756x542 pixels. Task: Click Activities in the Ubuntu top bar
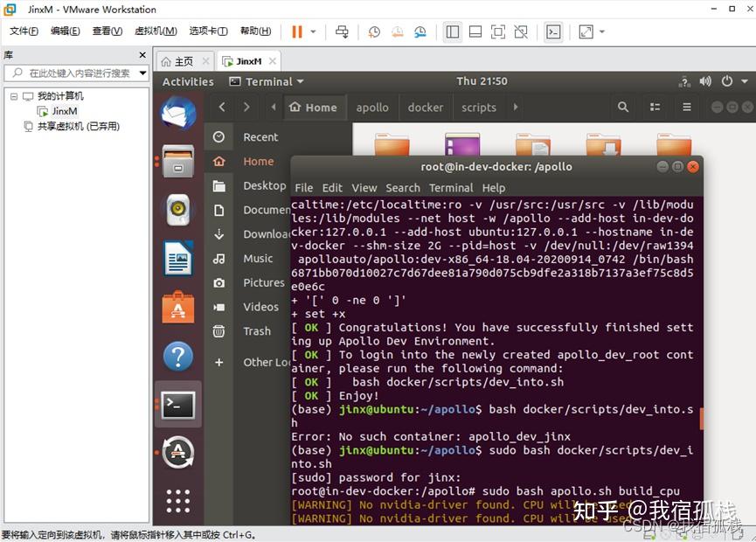pyautogui.click(x=188, y=81)
